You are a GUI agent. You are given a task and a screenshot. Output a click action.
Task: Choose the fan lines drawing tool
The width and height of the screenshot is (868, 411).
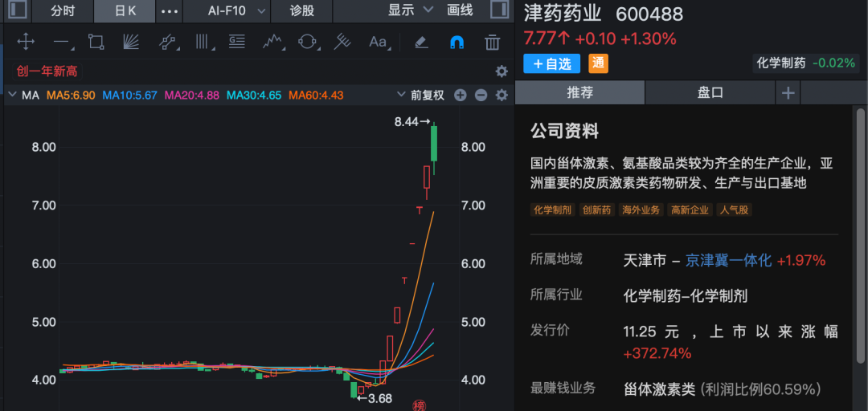132,42
